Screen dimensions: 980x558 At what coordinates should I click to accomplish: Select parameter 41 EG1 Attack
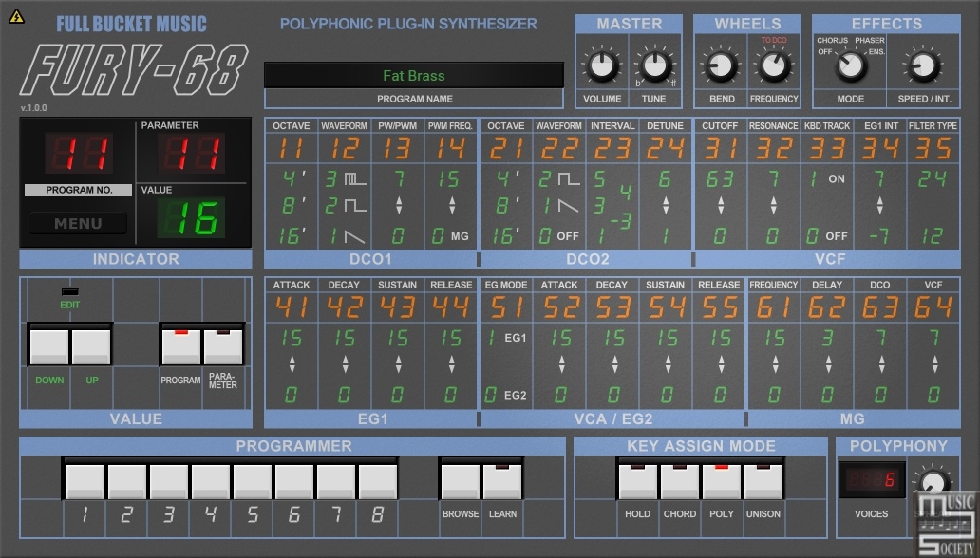click(x=292, y=307)
